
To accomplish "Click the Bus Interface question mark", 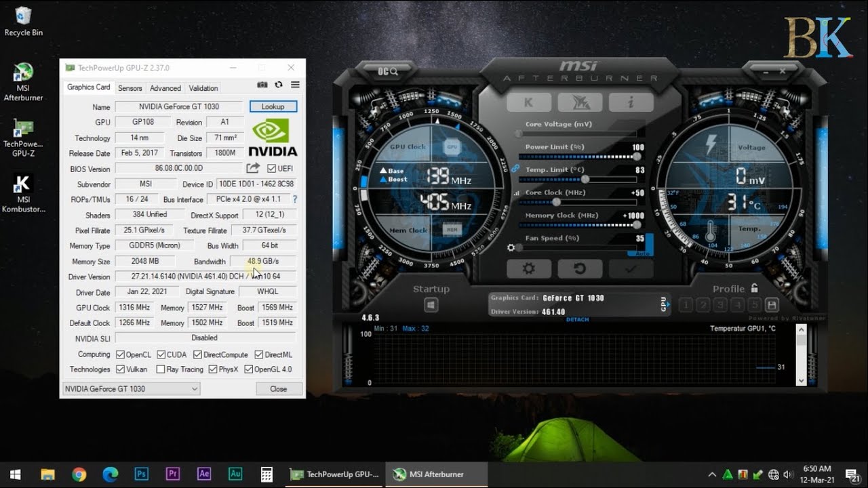I will point(294,199).
